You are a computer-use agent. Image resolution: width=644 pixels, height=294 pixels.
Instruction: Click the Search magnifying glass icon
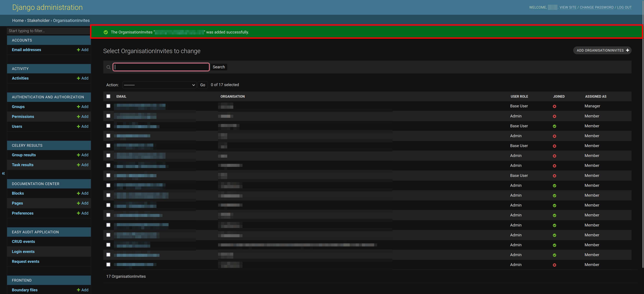click(109, 67)
